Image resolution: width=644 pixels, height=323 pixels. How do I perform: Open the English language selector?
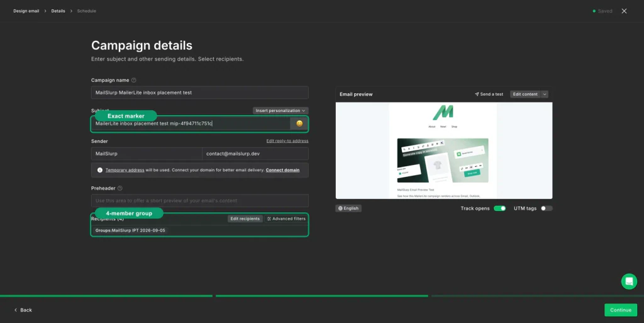coord(348,208)
